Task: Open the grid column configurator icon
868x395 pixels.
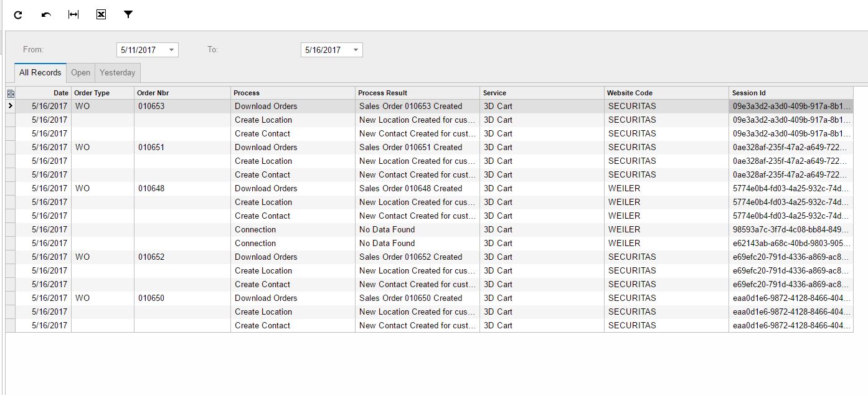Action: tap(11, 93)
